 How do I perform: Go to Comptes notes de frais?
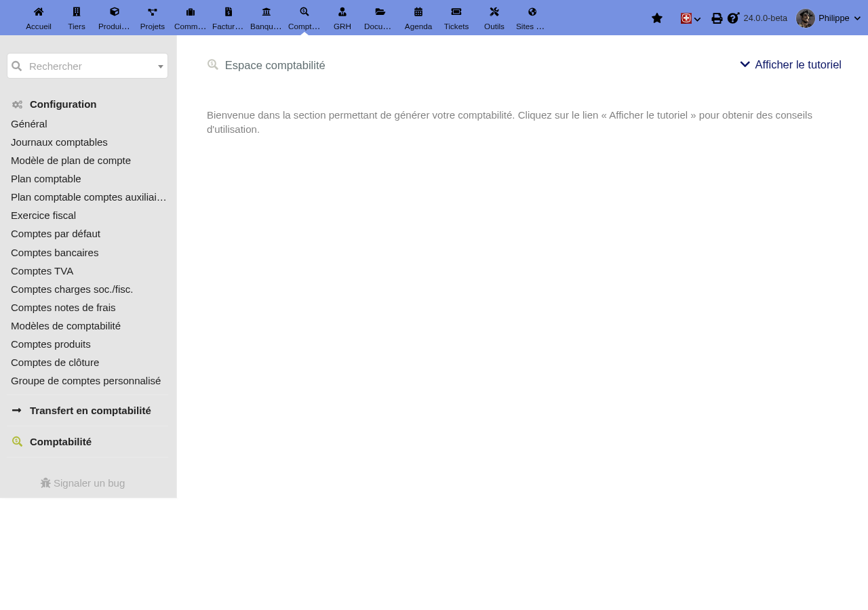tap(63, 307)
